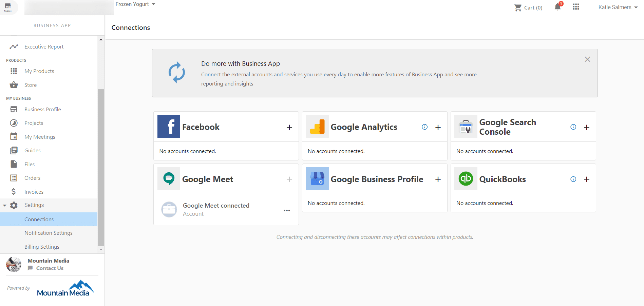Screen dimensions: 644x306
Task: Open Google Search Console info tooltip
Action: pos(573,127)
